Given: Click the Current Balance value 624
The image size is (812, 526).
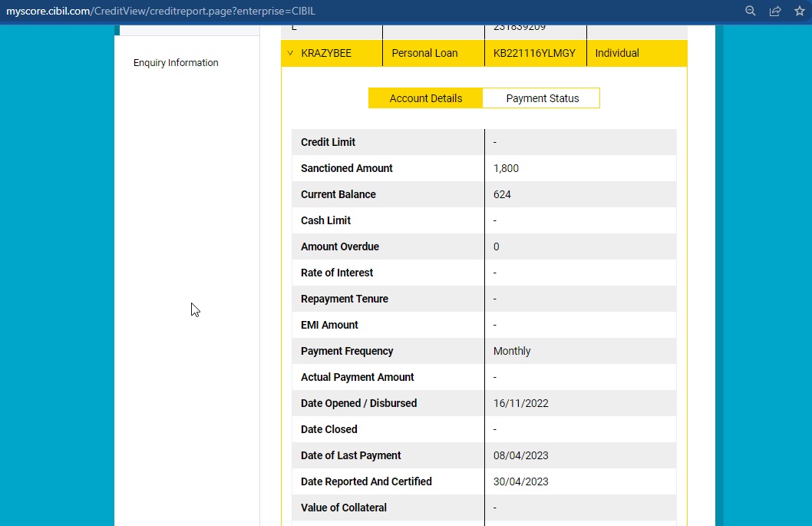Looking at the screenshot, I should [x=502, y=194].
